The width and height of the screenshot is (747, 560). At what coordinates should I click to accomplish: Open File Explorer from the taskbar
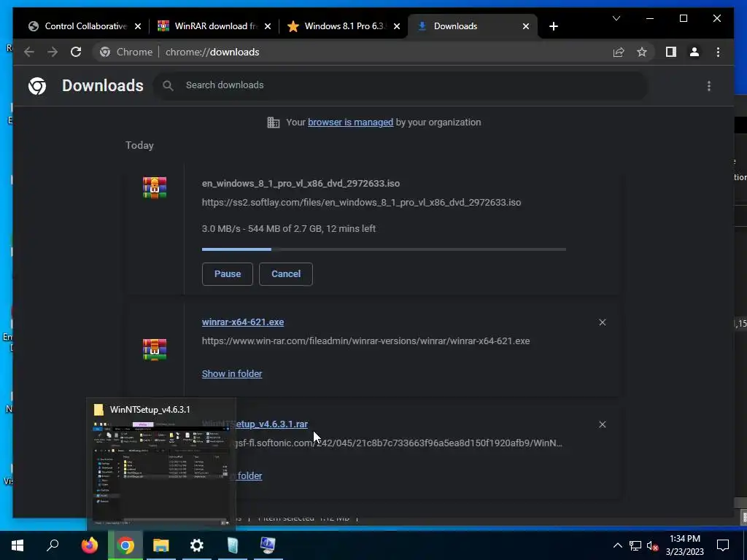161,545
